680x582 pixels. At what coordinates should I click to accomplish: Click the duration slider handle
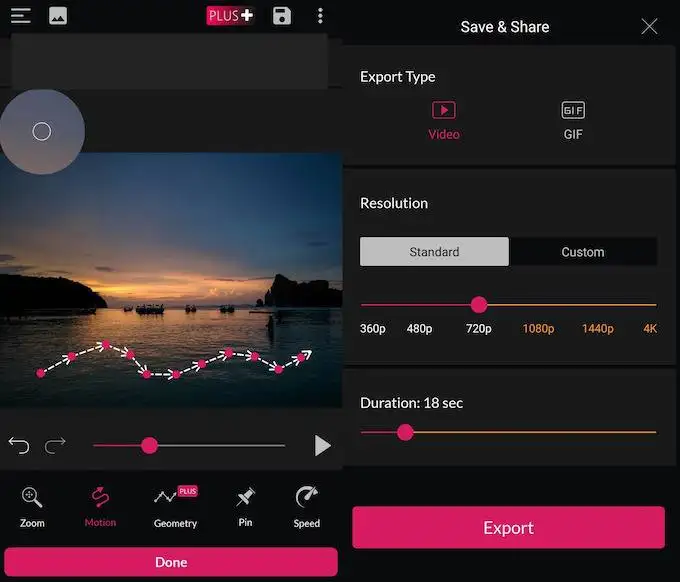click(x=405, y=432)
